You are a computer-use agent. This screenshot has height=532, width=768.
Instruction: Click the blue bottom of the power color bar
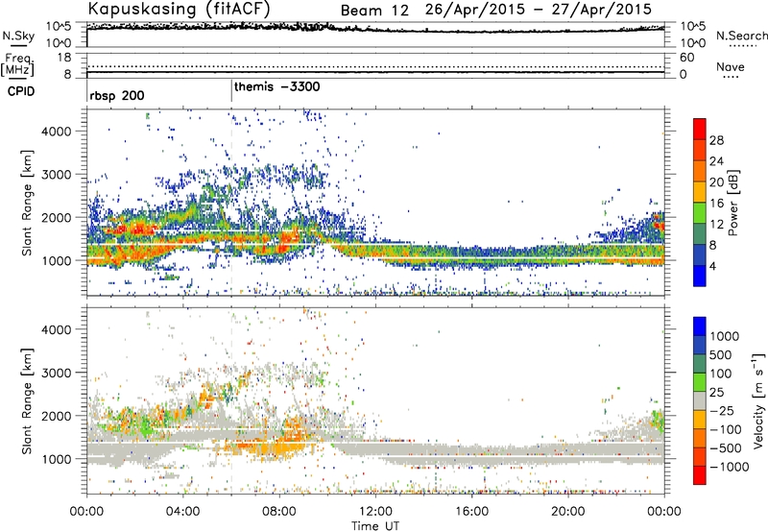[700, 276]
